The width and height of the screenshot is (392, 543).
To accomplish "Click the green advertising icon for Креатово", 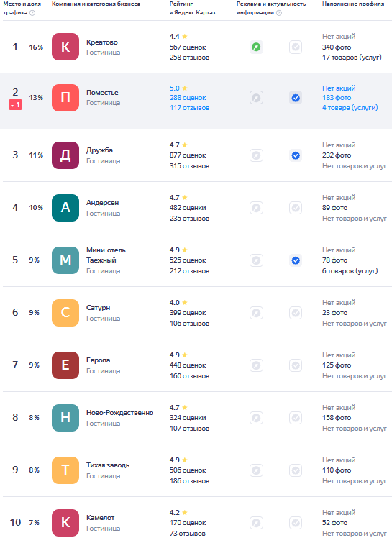I will pos(256,47).
